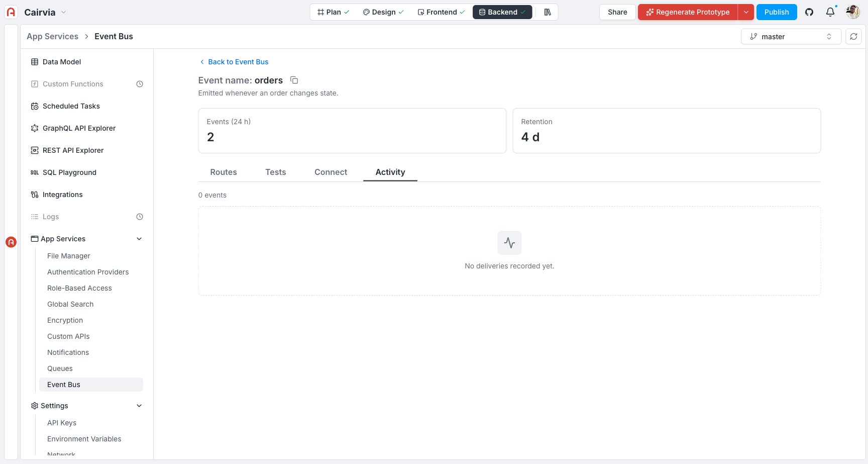Screen dimensions: 868x464
Task: Collapse the Settings section chevron
Action: [139, 406]
